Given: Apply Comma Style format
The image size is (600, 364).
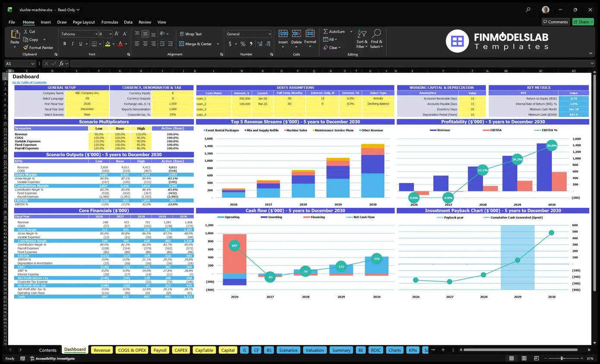Looking at the screenshot, I should (x=250, y=44).
